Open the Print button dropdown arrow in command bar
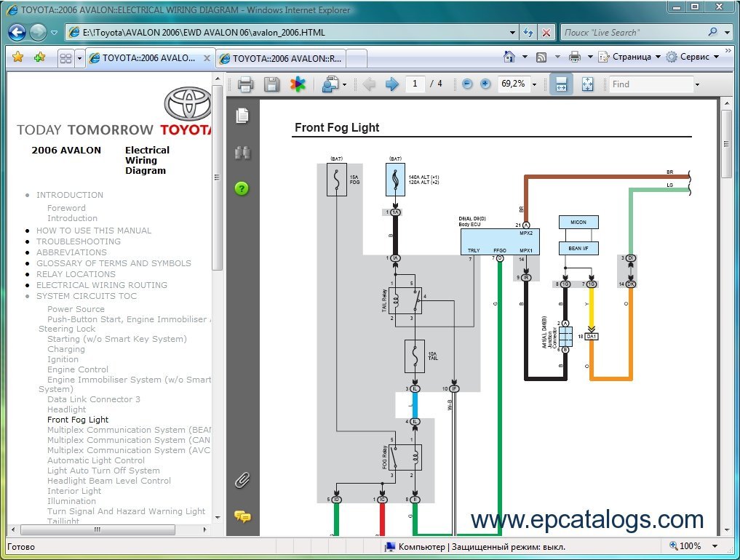The width and height of the screenshot is (740, 560). coord(590,57)
